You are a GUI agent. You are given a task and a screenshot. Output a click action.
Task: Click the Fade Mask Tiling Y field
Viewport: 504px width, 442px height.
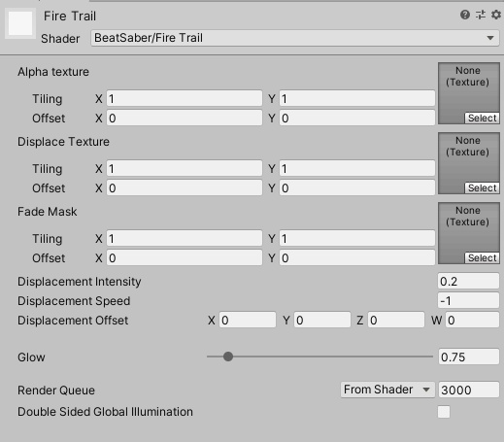(357, 238)
